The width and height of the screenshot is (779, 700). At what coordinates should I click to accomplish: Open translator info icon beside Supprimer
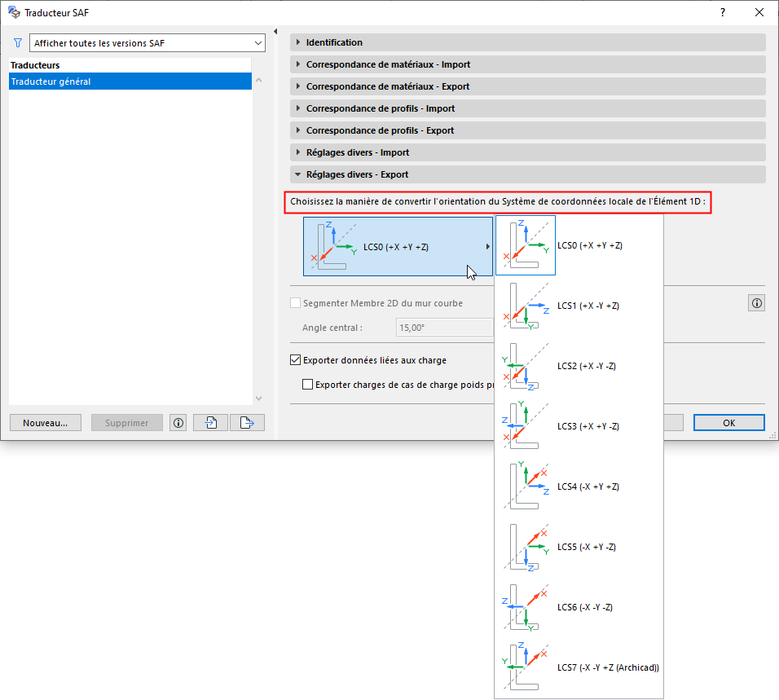coord(178,423)
